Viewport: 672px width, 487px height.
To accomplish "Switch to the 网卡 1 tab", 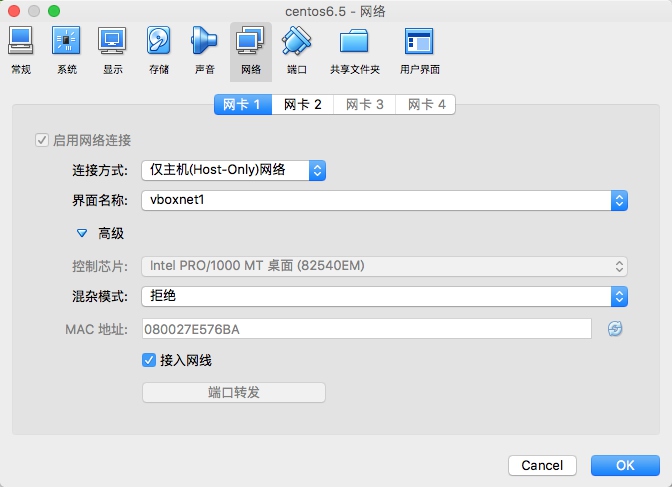I will click(243, 105).
